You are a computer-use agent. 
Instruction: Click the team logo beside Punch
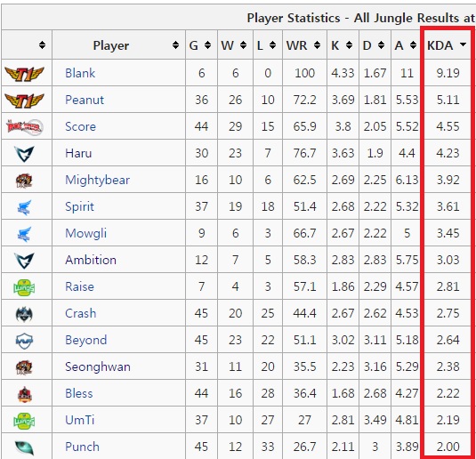pyautogui.click(x=24, y=447)
